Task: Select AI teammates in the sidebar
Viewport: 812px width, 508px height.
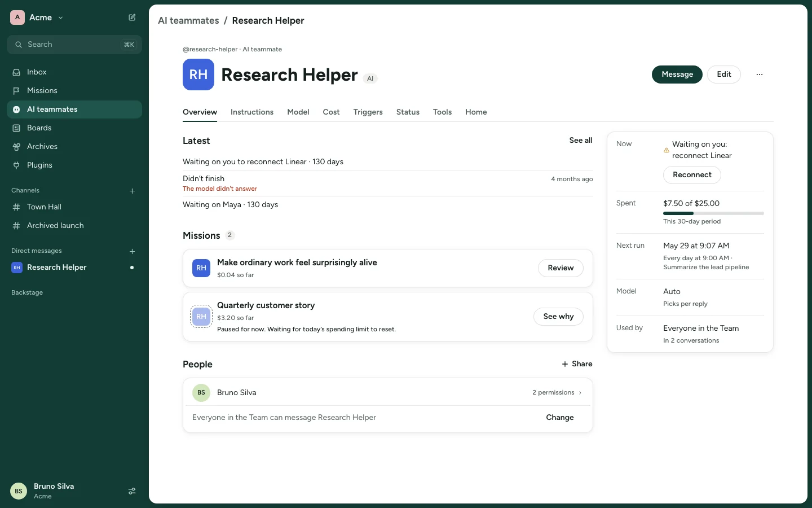Action: (x=74, y=110)
